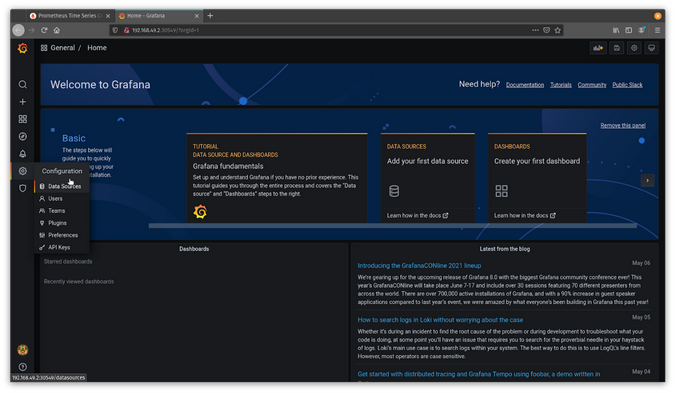Image resolution: width=675 pixels, height=393 pixels.
Task: Click the user avatar in the sidebar
Action: [23, 350]
